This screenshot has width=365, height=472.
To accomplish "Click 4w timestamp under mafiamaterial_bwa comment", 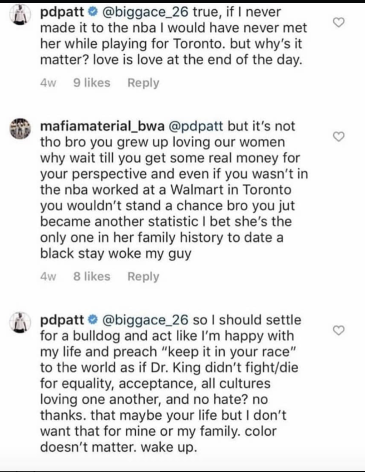I will (48, 277).
